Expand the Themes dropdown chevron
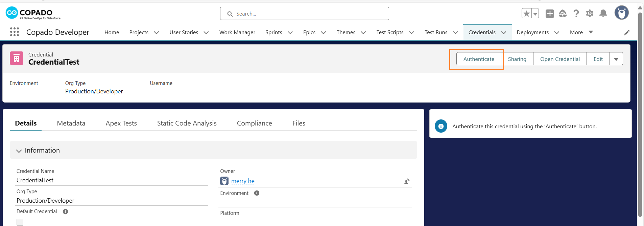Viewport: 644px width, 226px height. 363,32
